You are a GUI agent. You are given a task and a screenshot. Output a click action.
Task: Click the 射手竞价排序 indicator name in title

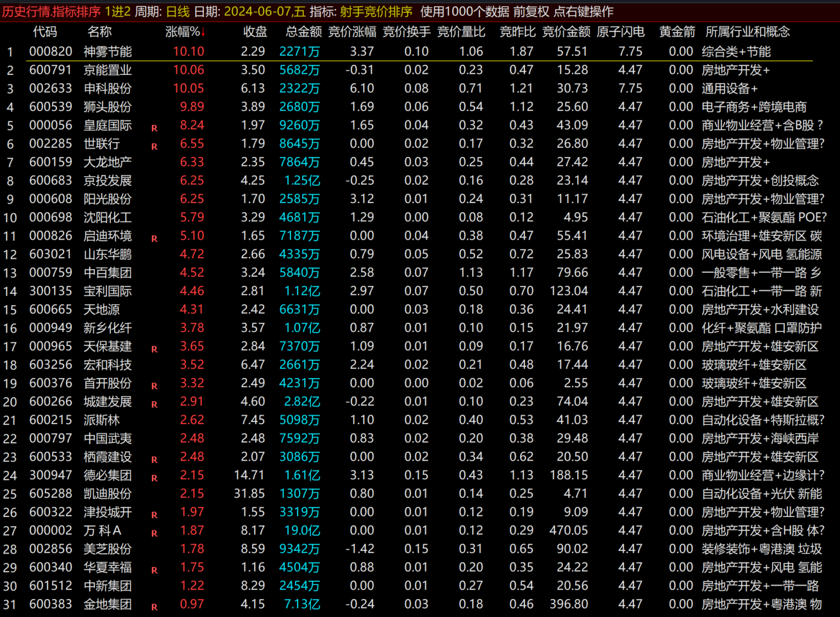[x=376, y=12]
